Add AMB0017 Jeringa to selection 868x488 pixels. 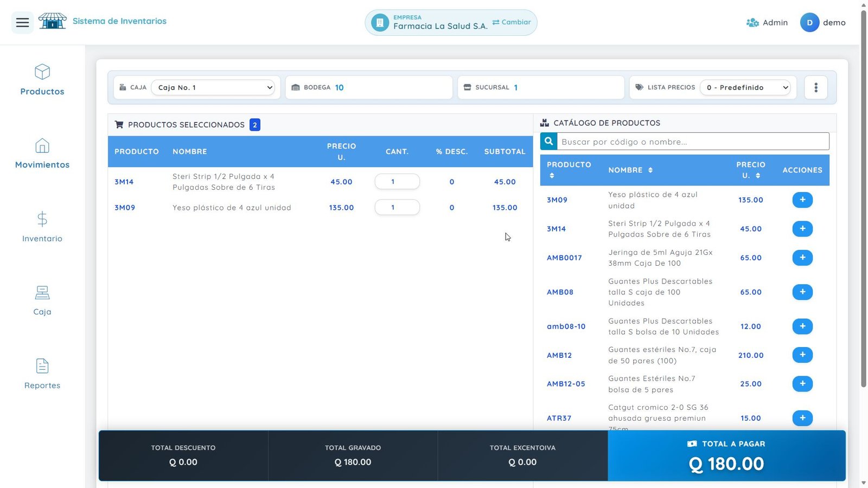tap(802, 258)
